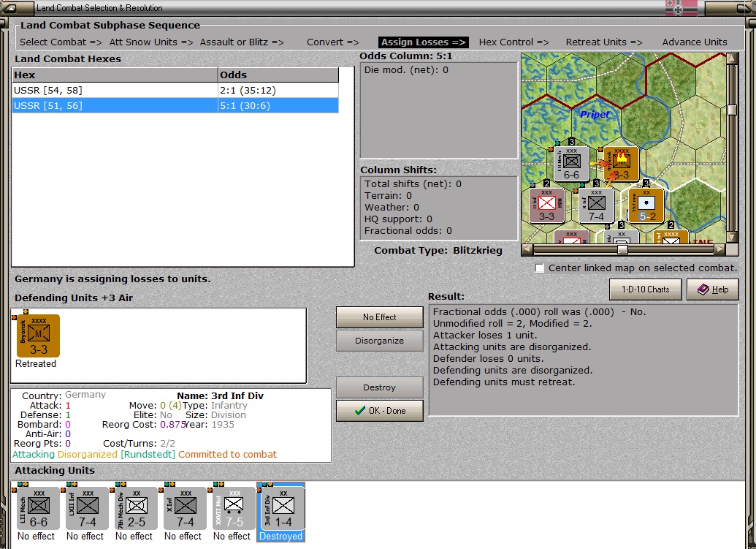756x549 pixels.
Task: Click the 5:1 (30:6) odds cell
Action: pos(278,106)
